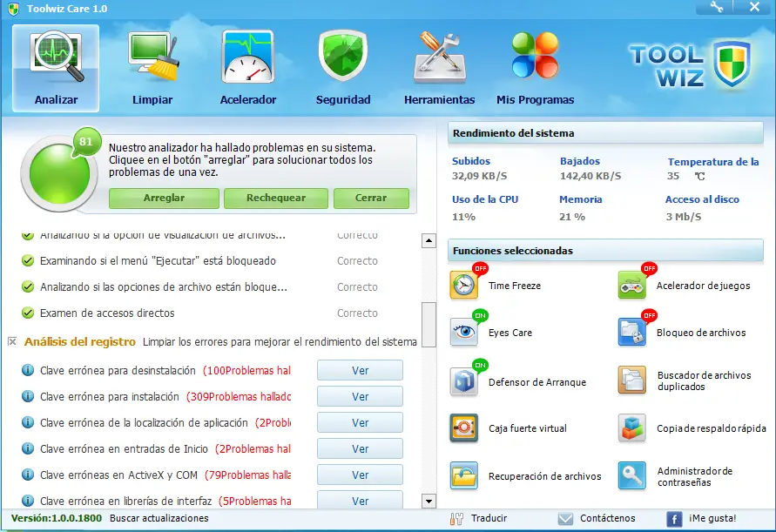
Task: Click the green score orb showing 81
Action: click(59, 173)
